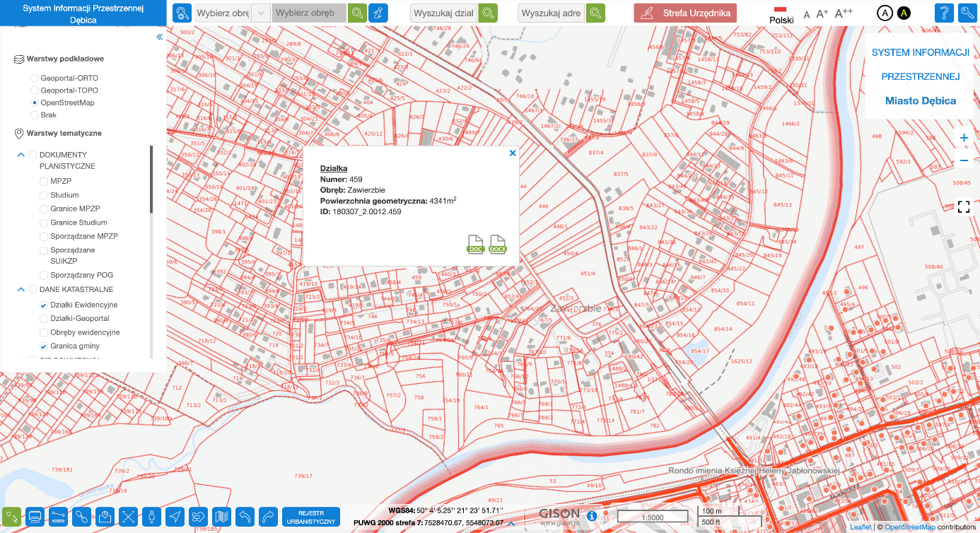
Task: Click the polygon area shape tool
Action: pos(198,517)
